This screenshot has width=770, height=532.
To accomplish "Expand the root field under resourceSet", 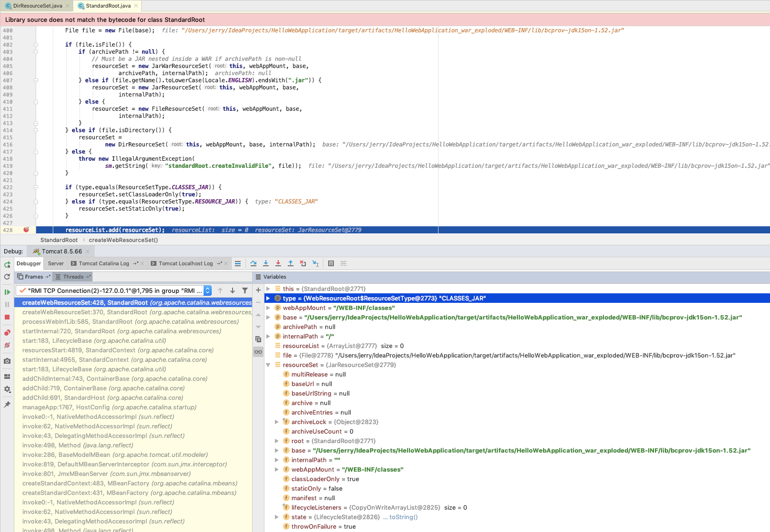I will (x=277, y=441).
